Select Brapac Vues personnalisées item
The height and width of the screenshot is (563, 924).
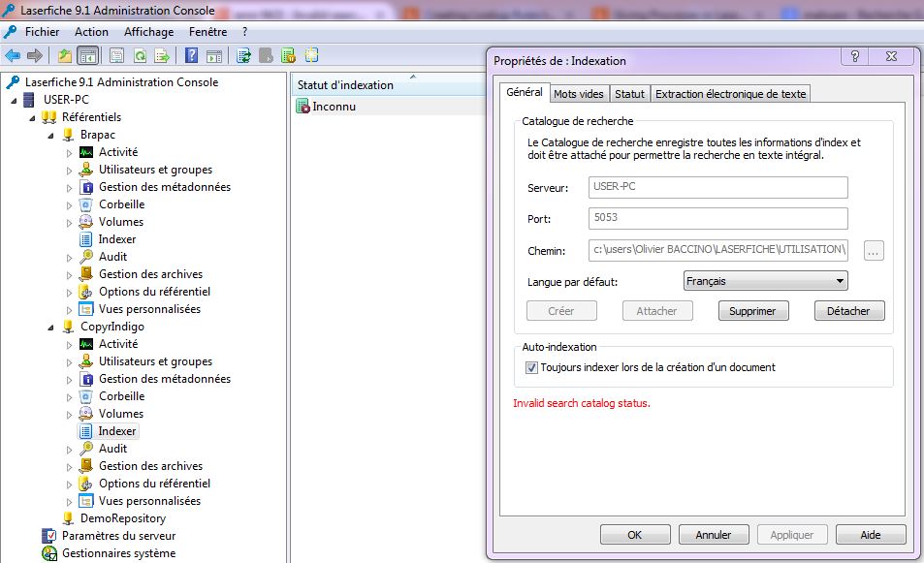point(149,309)
